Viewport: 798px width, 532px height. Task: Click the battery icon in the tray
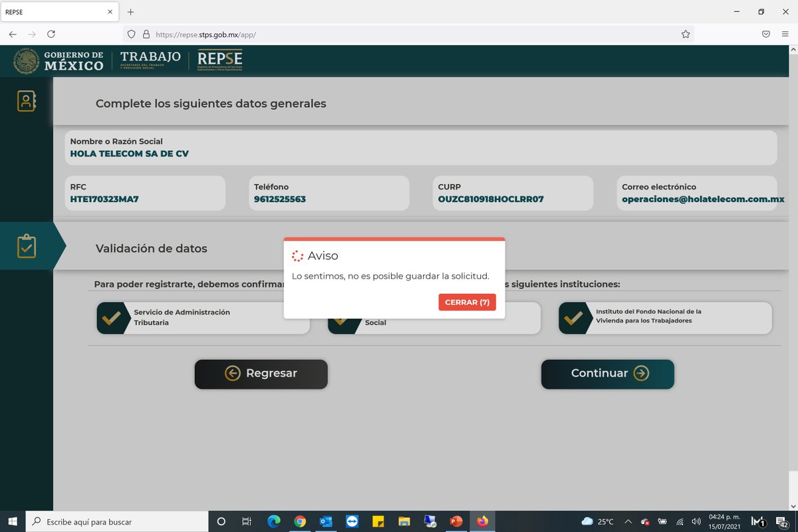[662, 522]
